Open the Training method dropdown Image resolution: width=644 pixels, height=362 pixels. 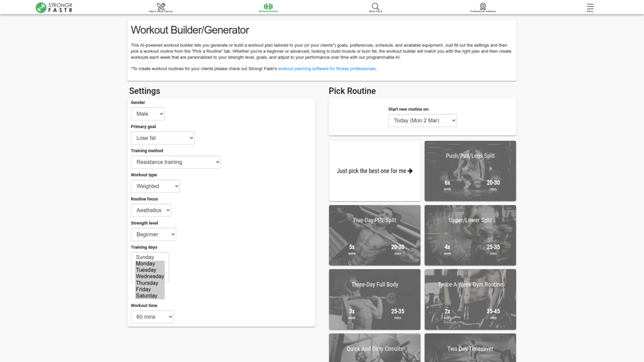[175, 161]
